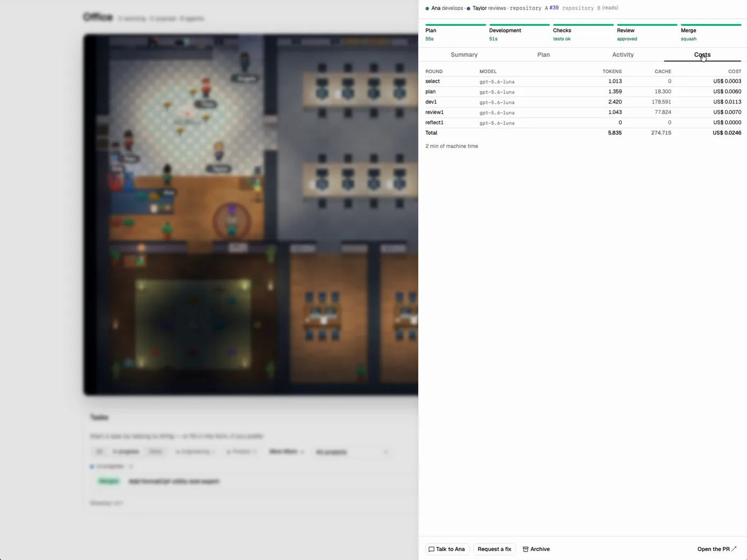Click the external arrow icon after Open the PR
The image size is (747, 560).
[734, 549]
